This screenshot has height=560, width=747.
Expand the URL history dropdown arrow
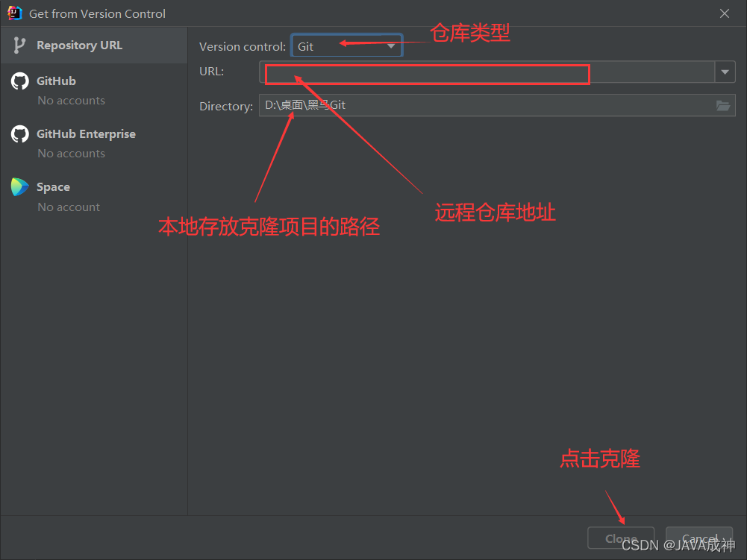(724, 71)
